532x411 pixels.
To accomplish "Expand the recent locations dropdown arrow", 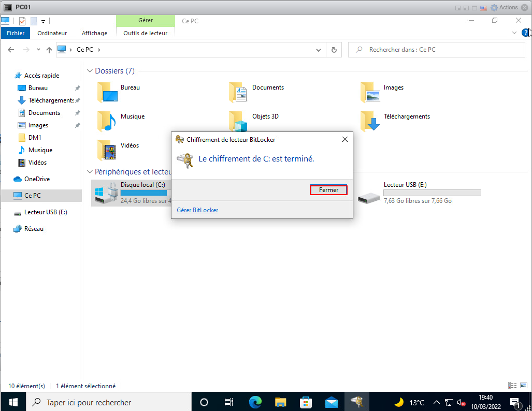I will [x=38, y=50].
